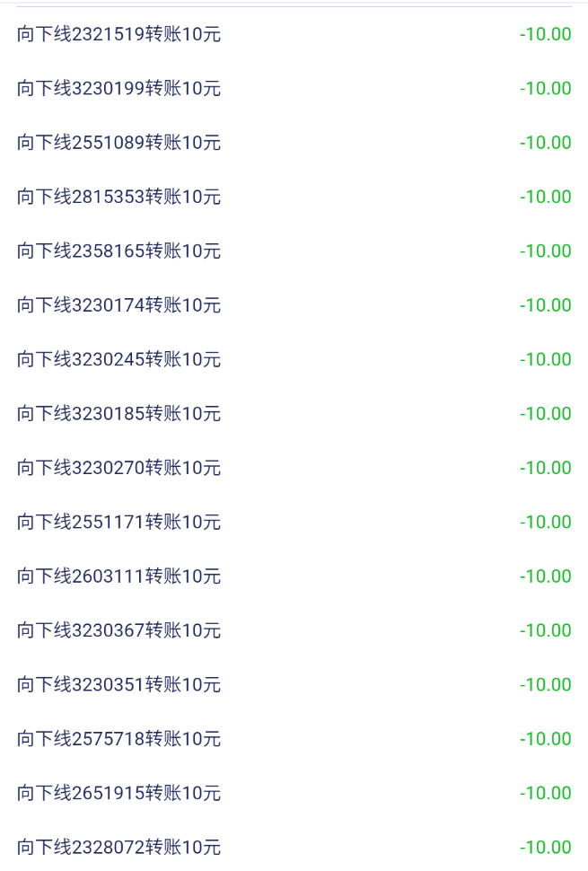Screen dimensions: 588x871
Task: Open transfer record for downline 2321519
Action: [118, 35]
